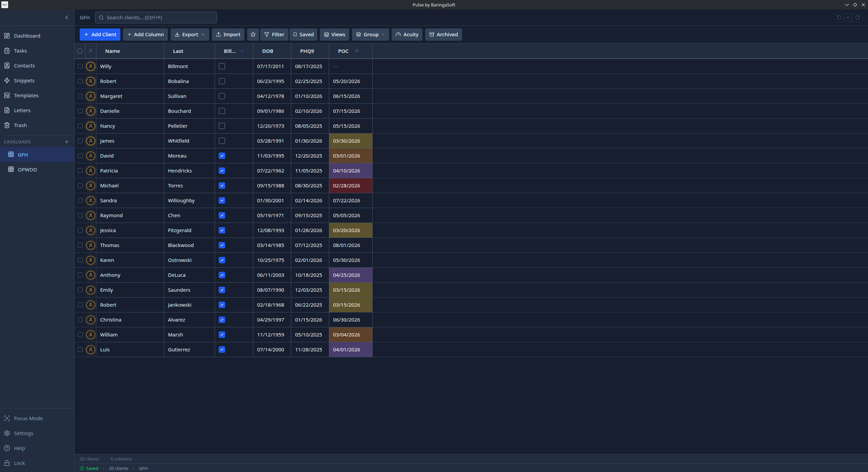Open the Templates section in the sidebar
This screenshot has width=868, height=472.
[26, 95]
